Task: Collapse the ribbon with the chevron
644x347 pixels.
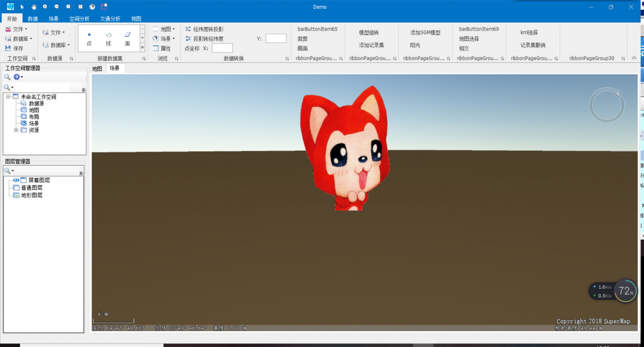Action: 634,58
